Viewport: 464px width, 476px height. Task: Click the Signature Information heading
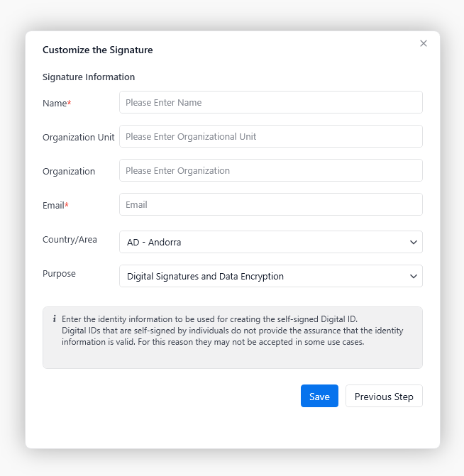[x=89, y=77]
